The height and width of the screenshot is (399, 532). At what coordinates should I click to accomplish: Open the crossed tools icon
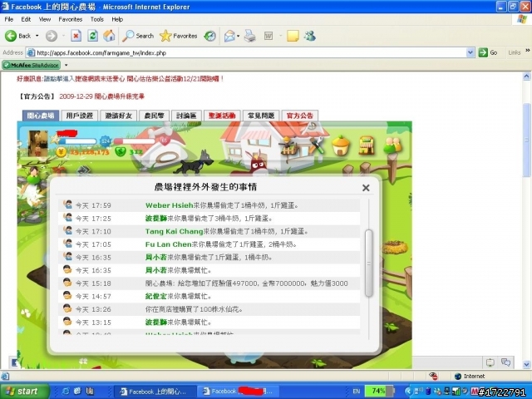(x=317, y=146)
